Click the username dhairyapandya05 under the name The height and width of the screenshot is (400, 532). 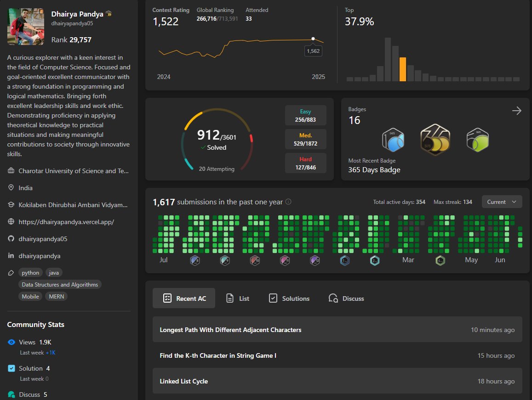[72, 23]
